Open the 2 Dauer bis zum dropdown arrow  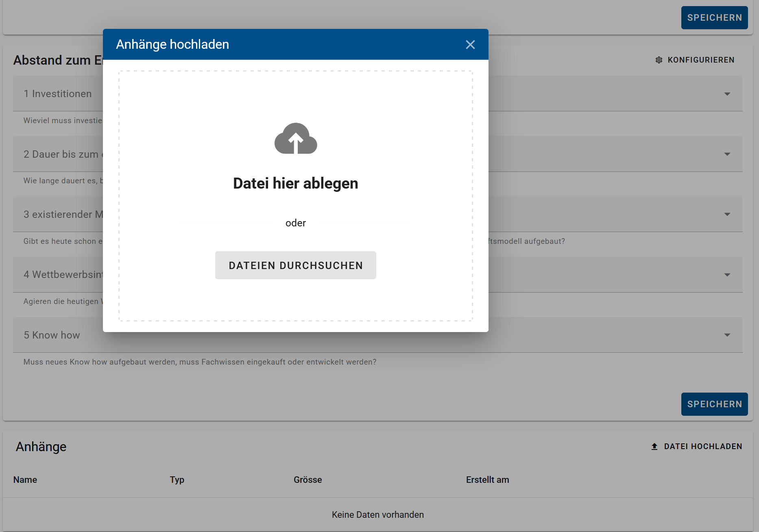pyautogui.click(x=727, y=154)
